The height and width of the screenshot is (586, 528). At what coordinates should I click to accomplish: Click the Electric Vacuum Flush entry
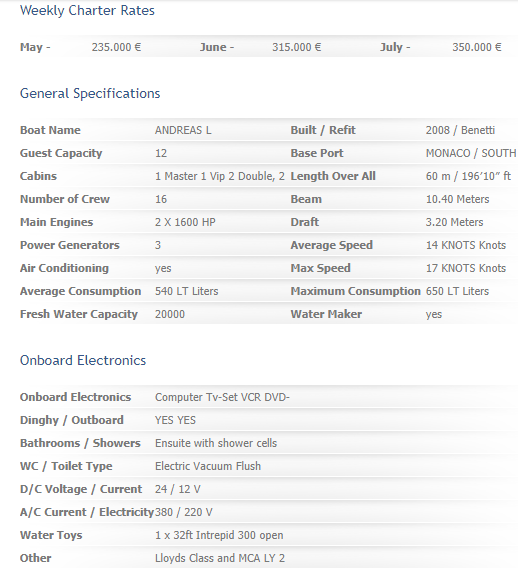[208, 466]
